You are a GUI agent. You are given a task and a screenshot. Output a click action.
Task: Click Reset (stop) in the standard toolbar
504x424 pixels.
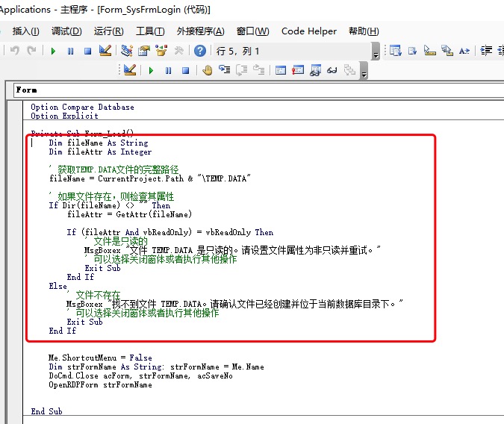[x=87, y=51]
